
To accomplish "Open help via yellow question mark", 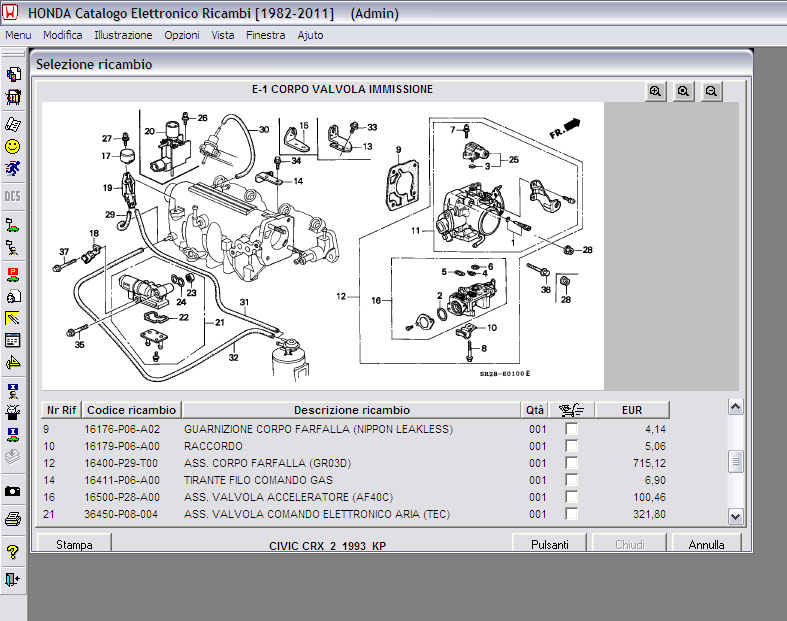I will [13, 552].
